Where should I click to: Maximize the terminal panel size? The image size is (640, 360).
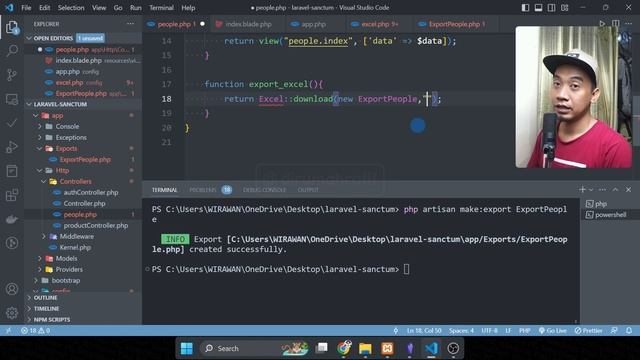click(x=615, y=189)
